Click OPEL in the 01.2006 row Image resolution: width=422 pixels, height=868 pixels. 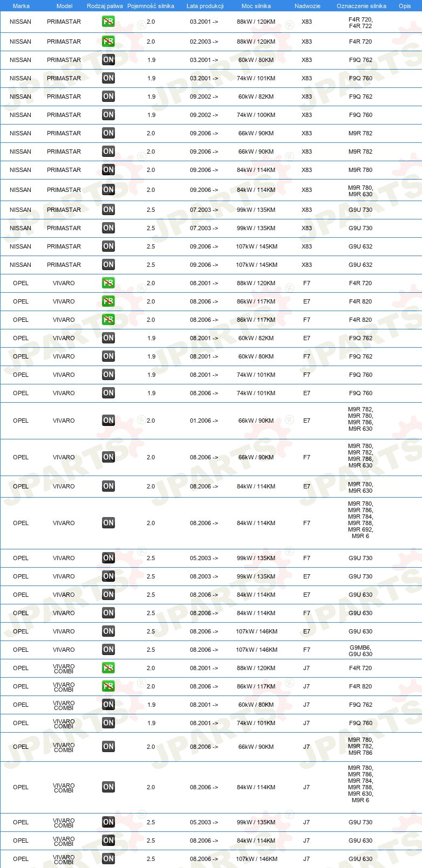[x=21, y=421]
